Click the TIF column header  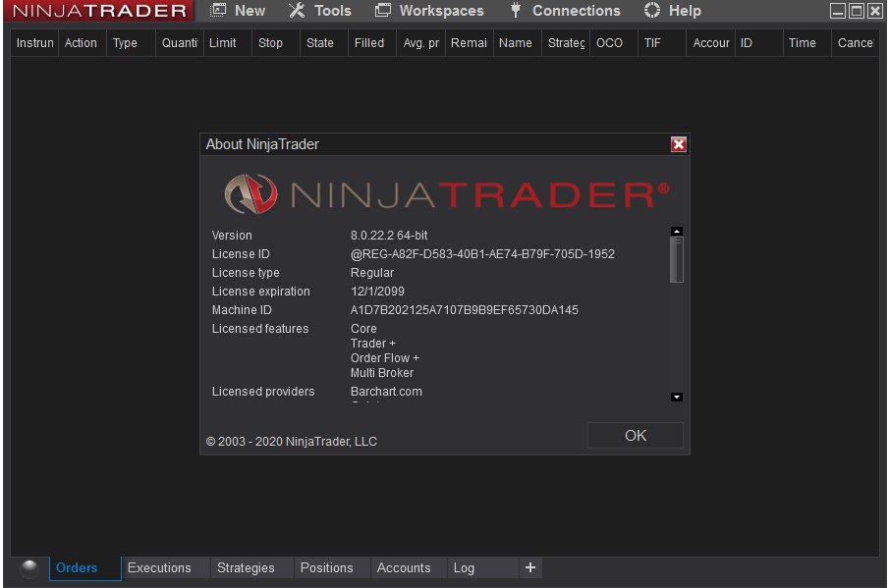662,43
